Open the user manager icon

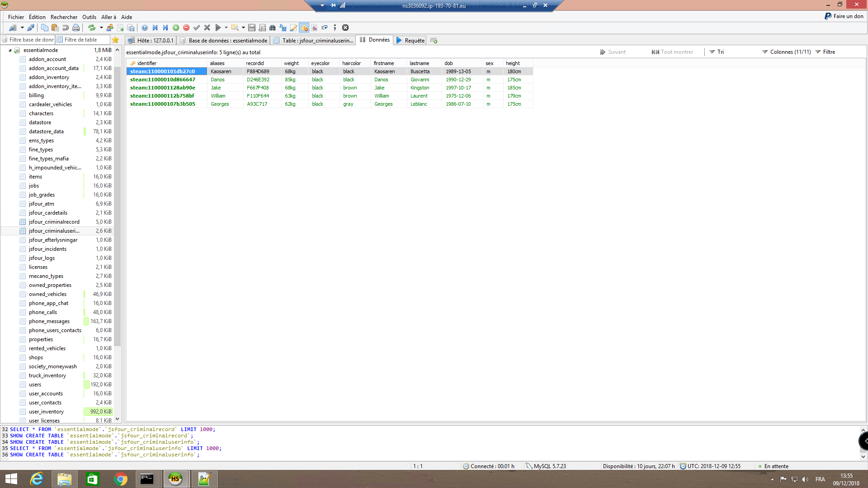click(x=110, y=28)
